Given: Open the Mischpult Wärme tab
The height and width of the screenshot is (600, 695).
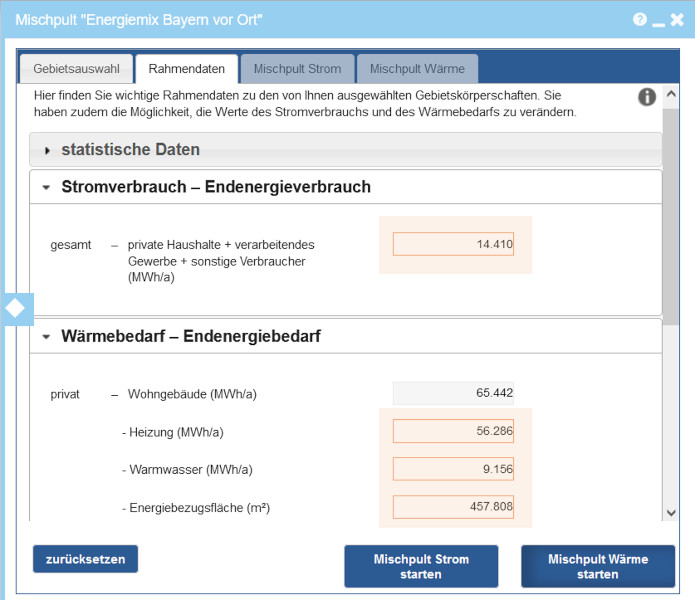Looking at the screenshot, I should tap(417, 69).
